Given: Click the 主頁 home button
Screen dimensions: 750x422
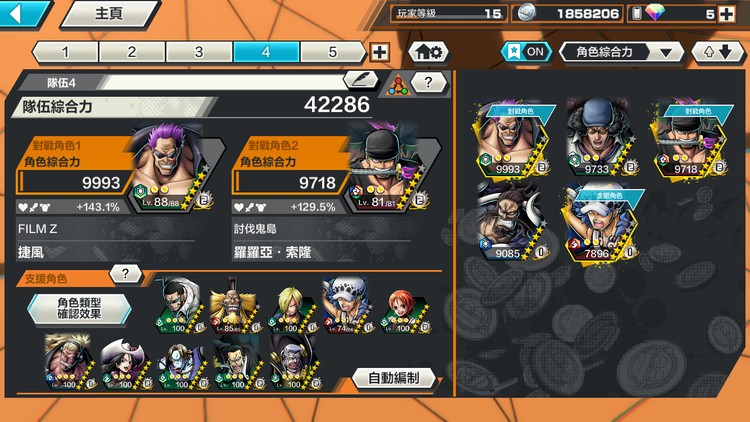Looking at the screenshot, I should click(109, 13).
